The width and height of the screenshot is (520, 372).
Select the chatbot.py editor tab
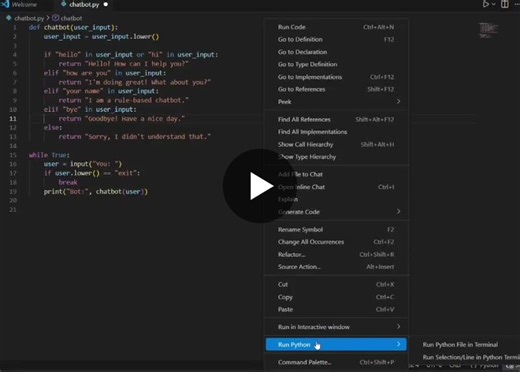(x=84, y=5)
